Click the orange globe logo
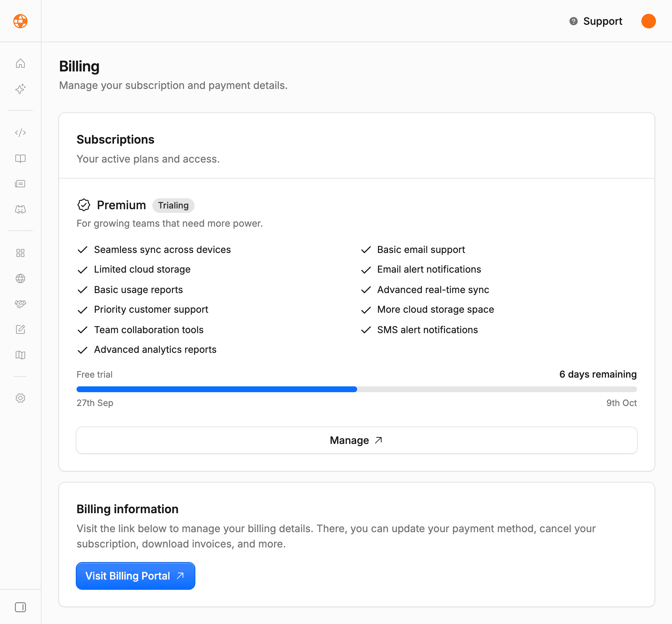 (x=20, y=21)
